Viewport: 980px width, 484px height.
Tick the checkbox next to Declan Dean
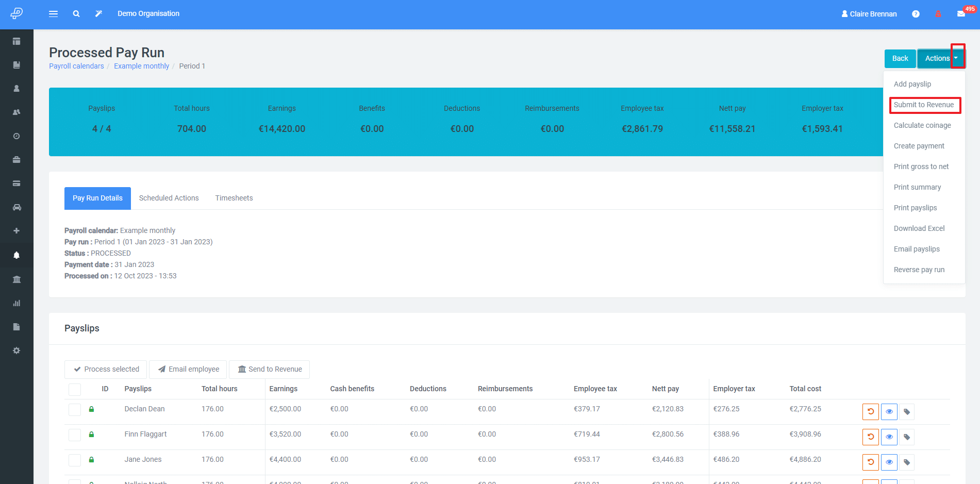75,409
